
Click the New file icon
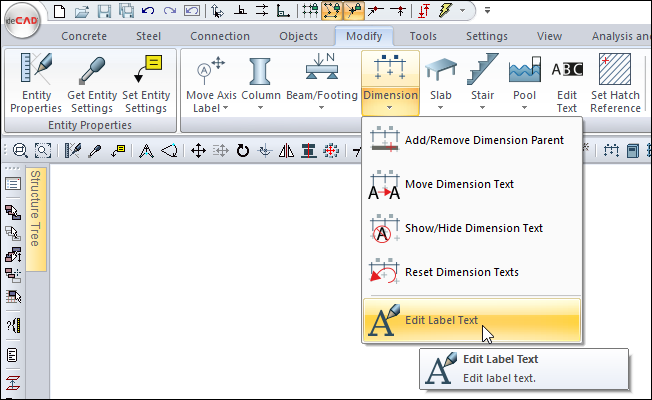tap(60, 11)
